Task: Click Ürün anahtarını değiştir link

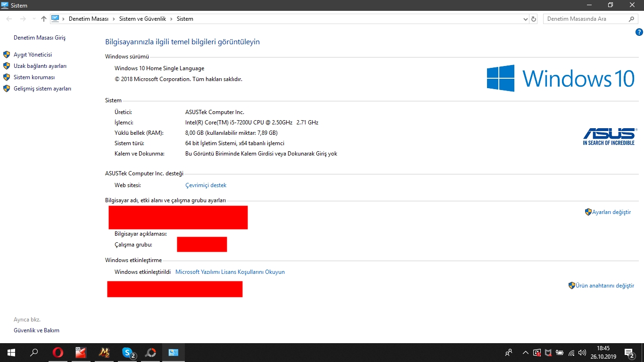Action: (605, 286)
